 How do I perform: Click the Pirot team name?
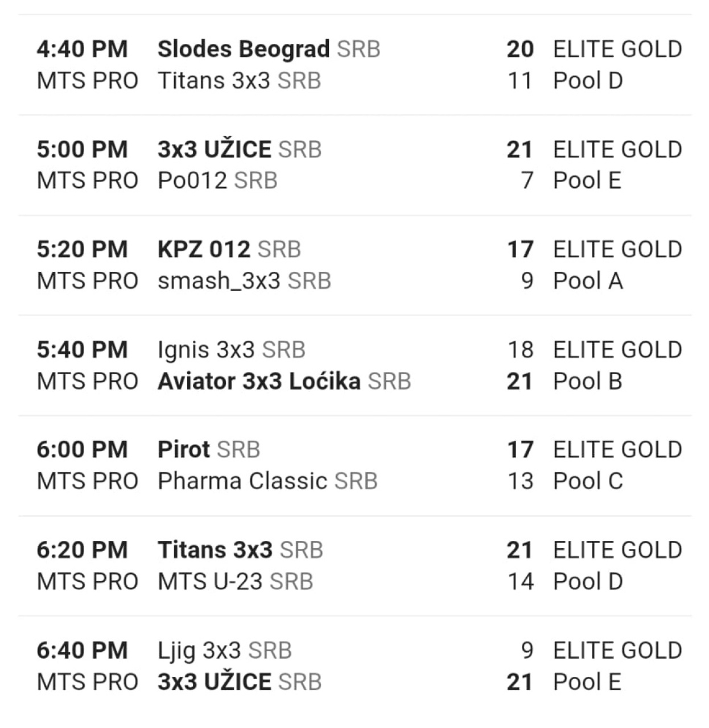183,450
